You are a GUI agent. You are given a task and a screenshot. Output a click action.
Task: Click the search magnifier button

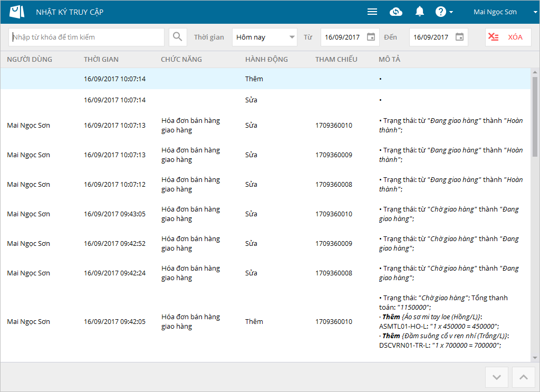tap(178, 37)
